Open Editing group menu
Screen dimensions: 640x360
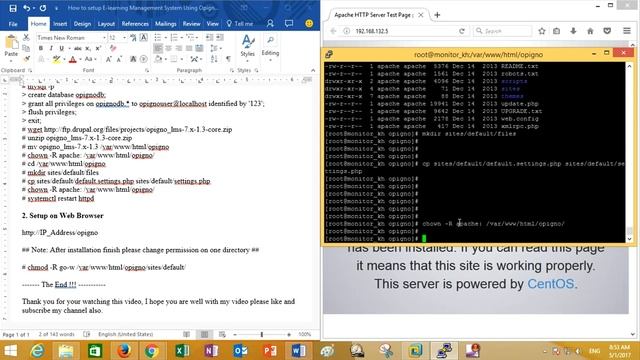(x=270, y=48)
